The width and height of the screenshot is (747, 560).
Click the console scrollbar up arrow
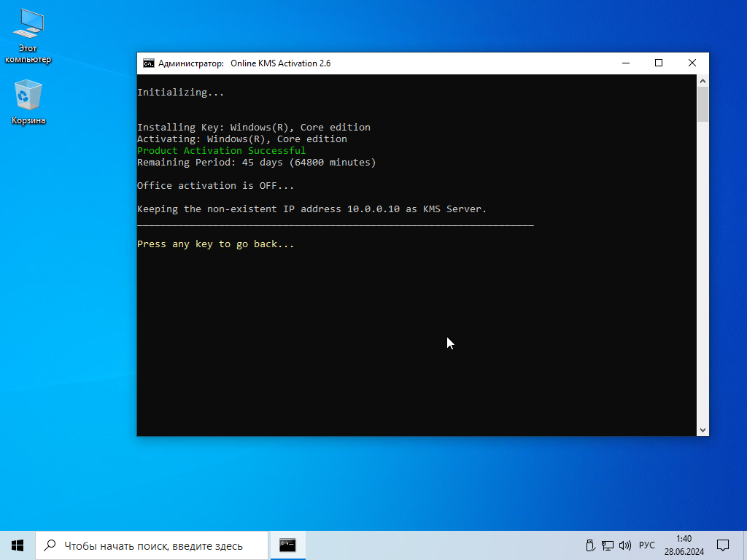[x=703, y=80]
